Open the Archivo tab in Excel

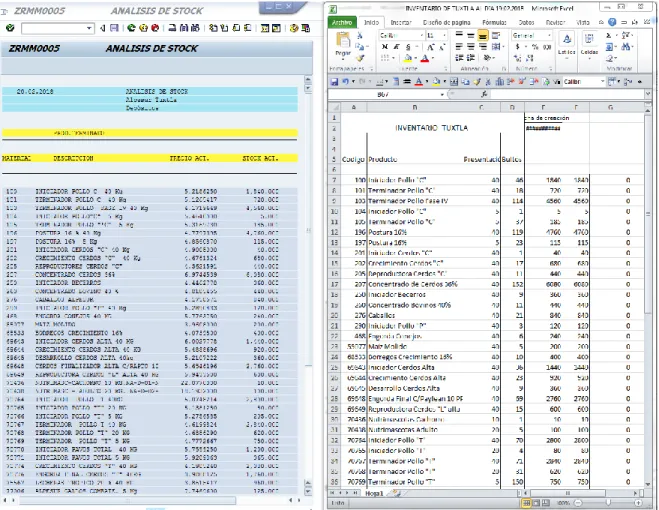[x=342, y=22]
